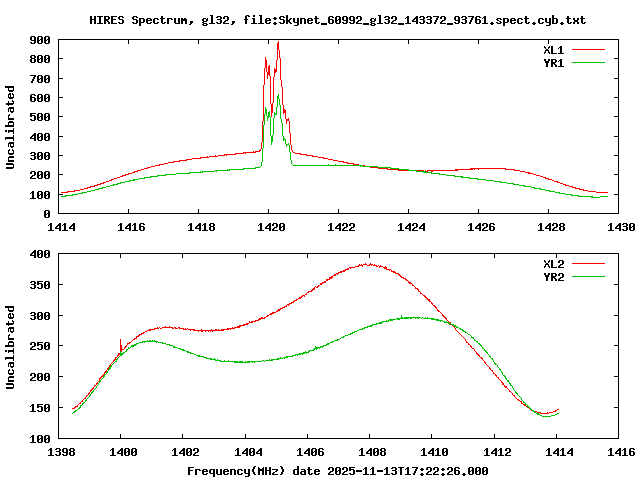Click the HIRES Spectrum plot title
The width and height of the screenshot is (640, 480).
pyautogui.click(x=338, y=20)
